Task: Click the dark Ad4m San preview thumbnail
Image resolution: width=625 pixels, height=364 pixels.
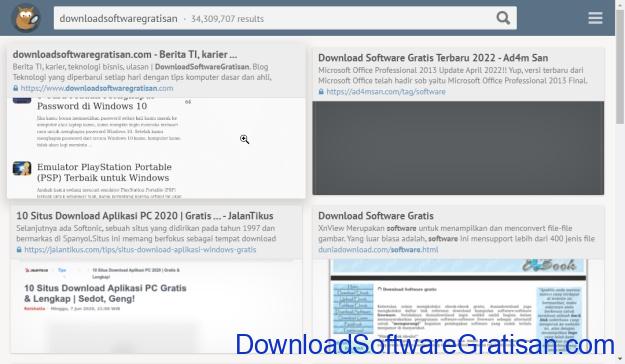Action: [x=458, y=148]
